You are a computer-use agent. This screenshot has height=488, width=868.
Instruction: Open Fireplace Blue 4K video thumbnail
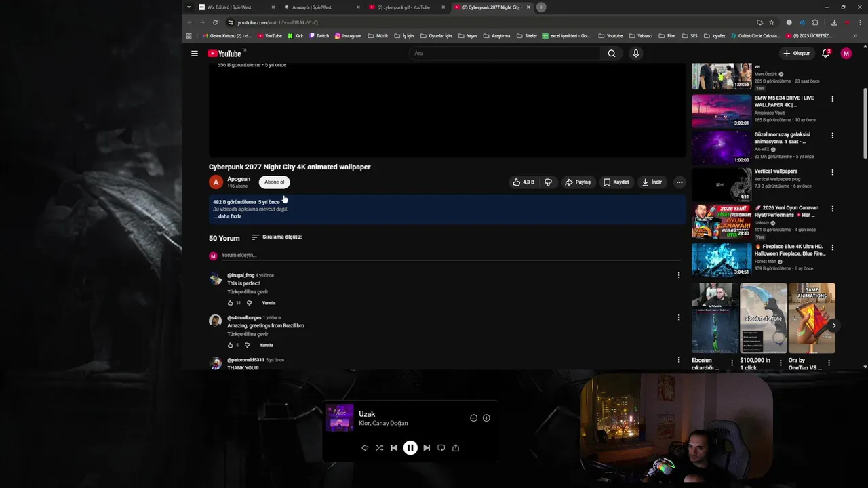click(x=722, y=260)
